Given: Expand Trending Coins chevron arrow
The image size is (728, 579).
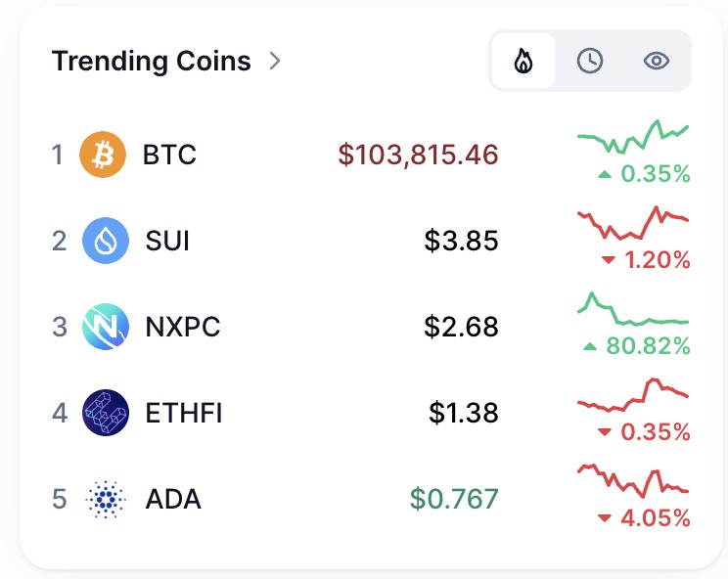Looking at the screenshot, I should click(275, 61).
